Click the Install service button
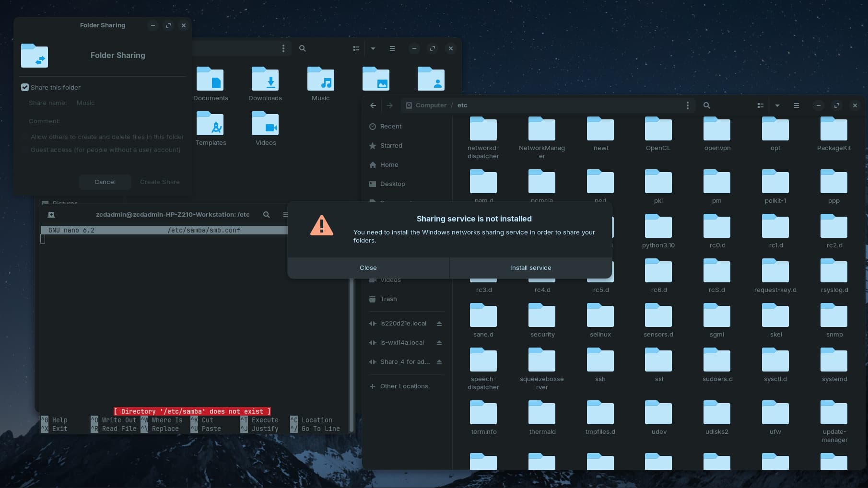868x488 pixels. click(530, 268)
